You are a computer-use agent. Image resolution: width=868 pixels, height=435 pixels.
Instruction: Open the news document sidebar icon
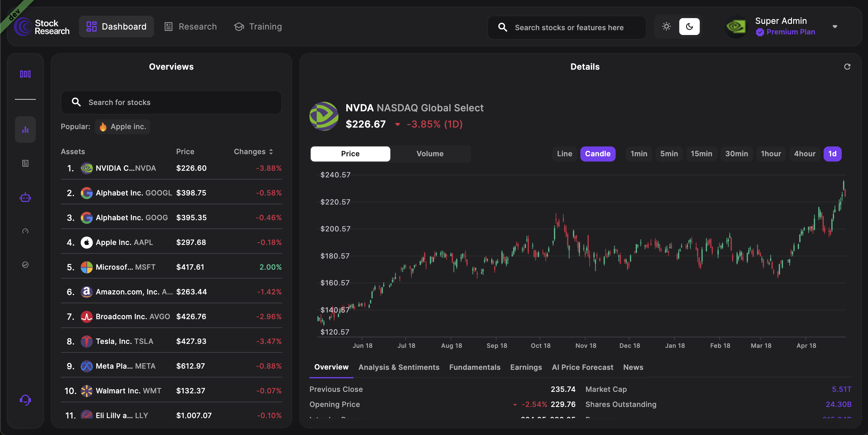25,163
